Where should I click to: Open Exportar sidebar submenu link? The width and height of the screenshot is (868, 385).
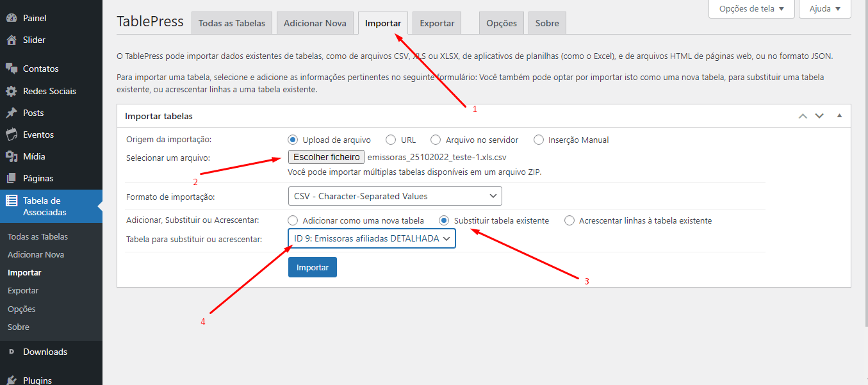pyautogui.click(x=23, y=290)
